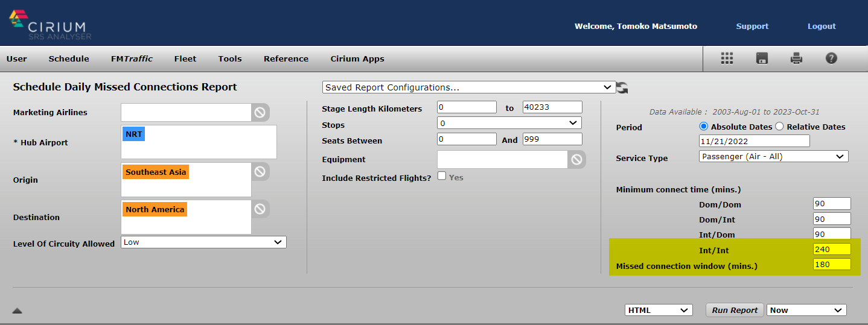This screenshot has width=868, height=325.
Task: Open the help question mark icon
Action: 831,58
